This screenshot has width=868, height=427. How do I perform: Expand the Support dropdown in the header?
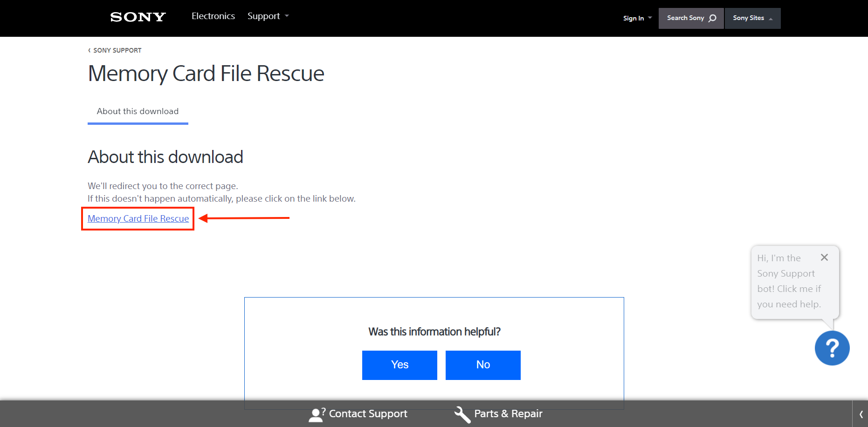268,16
